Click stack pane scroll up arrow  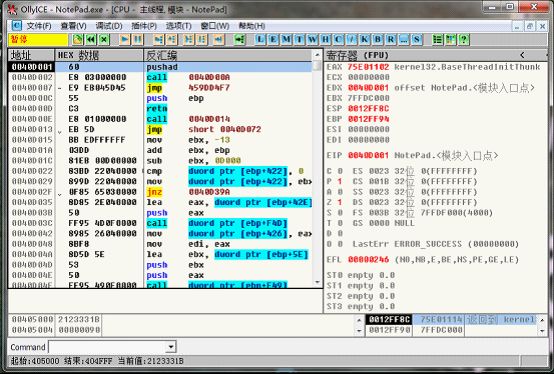(542, 319)
